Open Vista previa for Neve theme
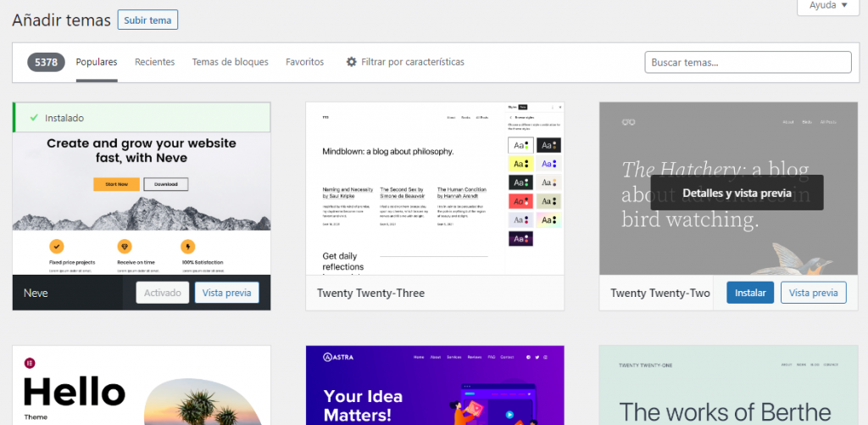Screen dimensions: 868x425 227,293
